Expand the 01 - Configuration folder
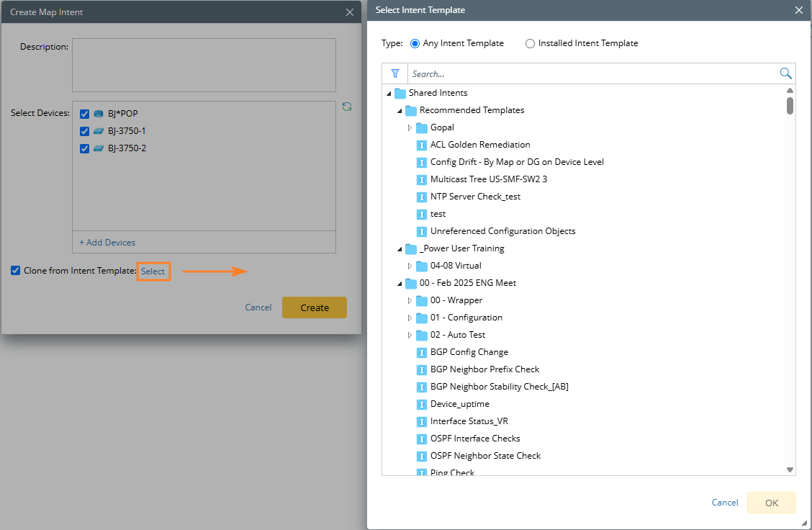Image resolution: width=812 pixels, height=530 pixels. [x=410, y=318]
